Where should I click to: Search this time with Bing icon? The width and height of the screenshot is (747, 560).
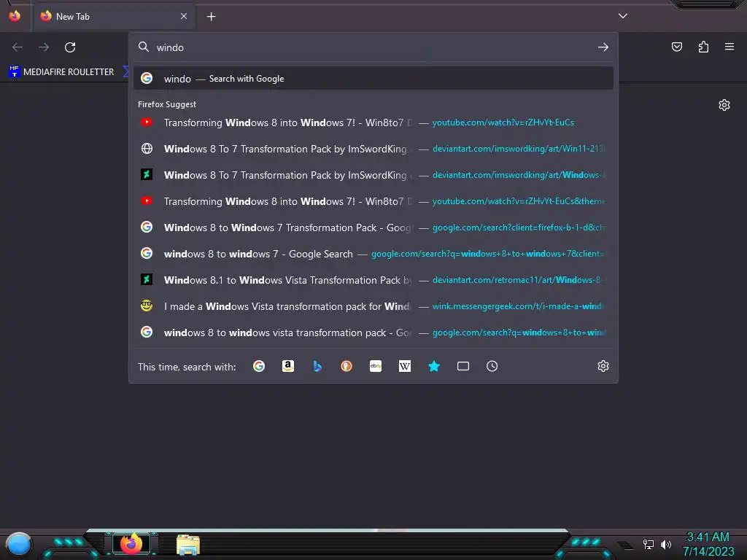click(x=317, y=366)
